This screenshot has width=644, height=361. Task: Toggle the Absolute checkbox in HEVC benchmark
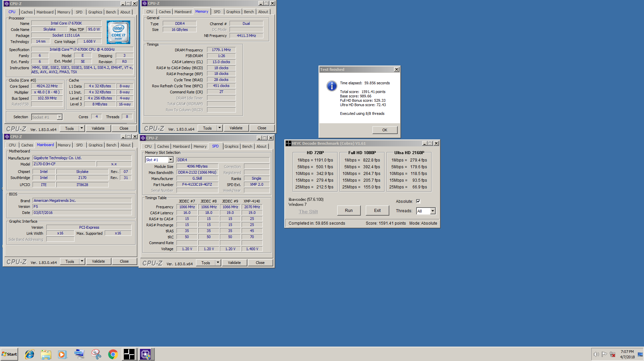pos(418,201)
